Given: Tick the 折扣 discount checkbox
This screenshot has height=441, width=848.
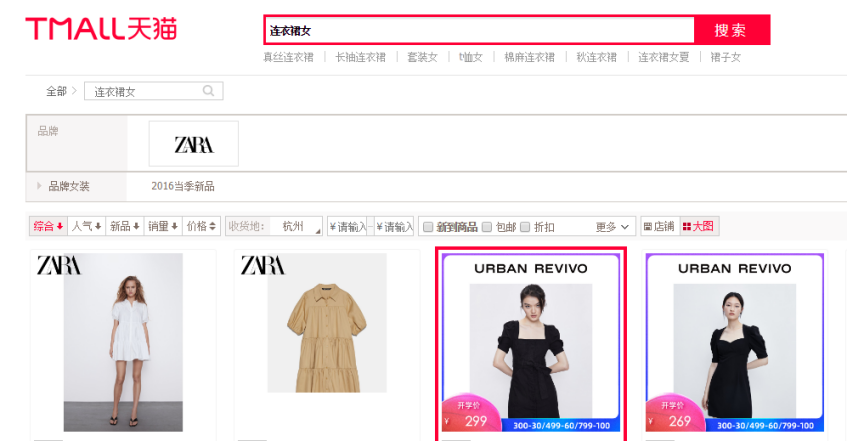Looking at the screenshot, I should [525, 227].
